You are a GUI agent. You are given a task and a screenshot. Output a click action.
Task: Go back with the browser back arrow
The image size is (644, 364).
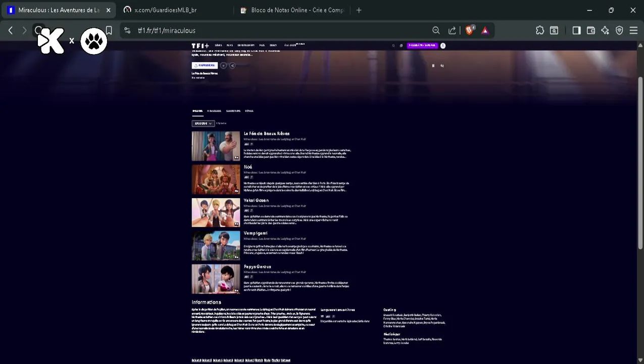point(11,30)
